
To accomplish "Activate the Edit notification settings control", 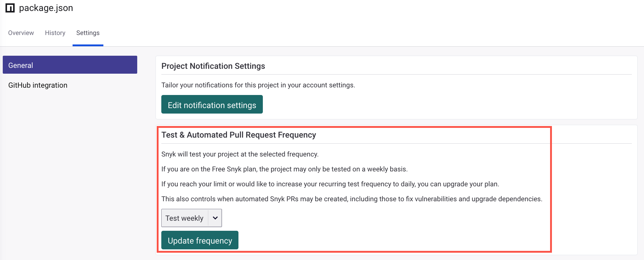I will pos(212,104).
